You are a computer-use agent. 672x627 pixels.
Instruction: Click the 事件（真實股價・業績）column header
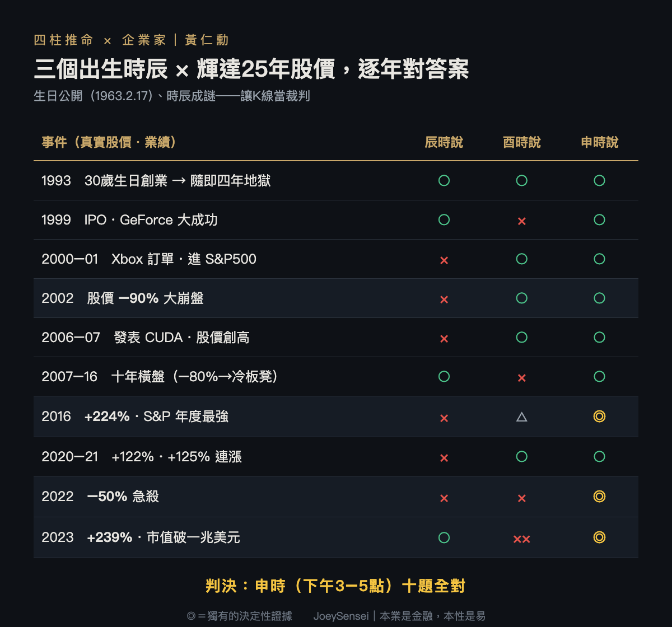point(110,142)
